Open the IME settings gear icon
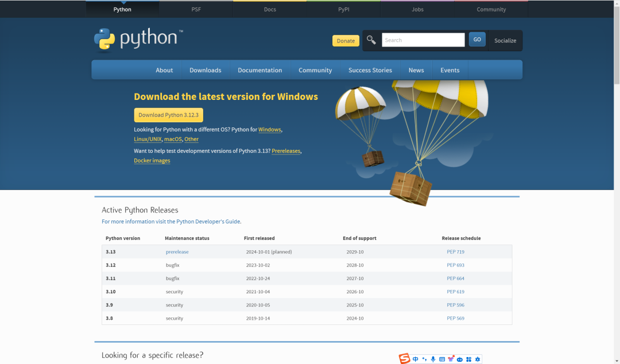This screenshot has width=620, height=364. [x=477, y=359]
